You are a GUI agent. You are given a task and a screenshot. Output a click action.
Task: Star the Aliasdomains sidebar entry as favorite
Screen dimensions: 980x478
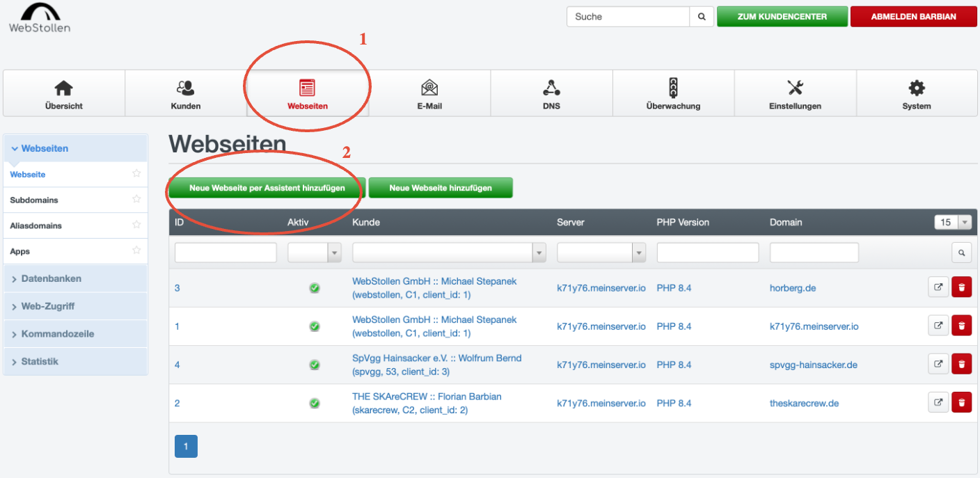(x=136, y=225)
